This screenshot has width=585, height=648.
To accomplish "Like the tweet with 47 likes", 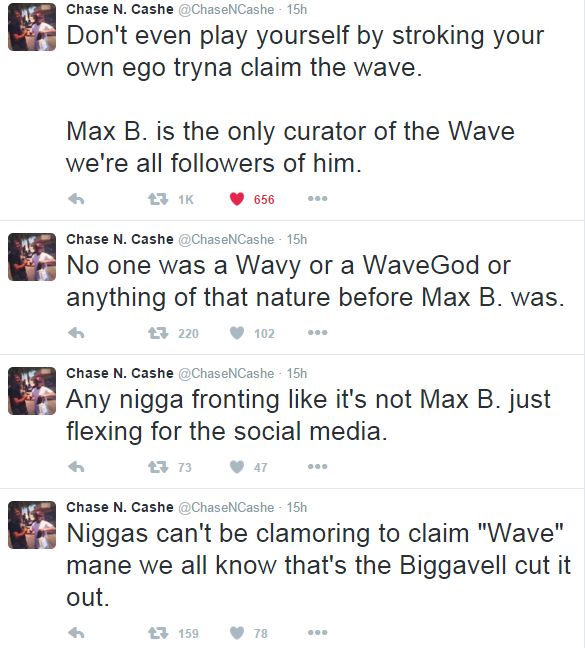I will [237, 467].
